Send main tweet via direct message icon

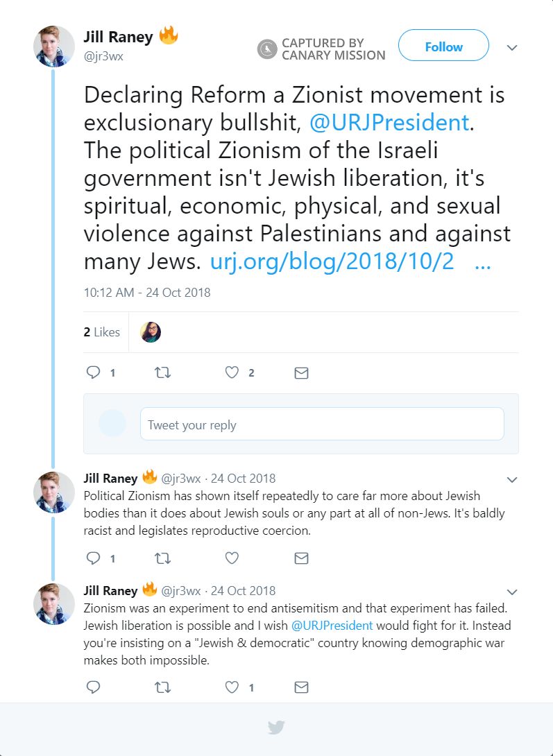coord(301,373)
